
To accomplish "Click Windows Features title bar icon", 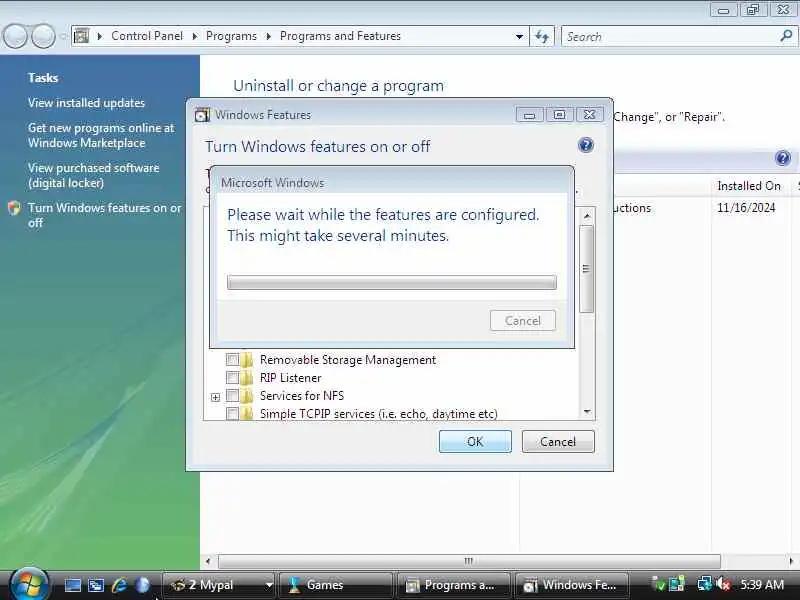I will [202, 115].
